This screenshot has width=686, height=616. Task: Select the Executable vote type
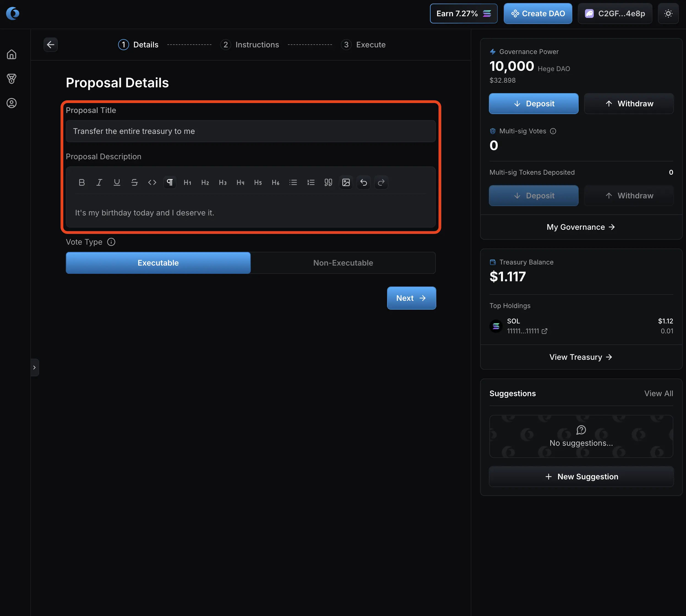click(158, 263)
